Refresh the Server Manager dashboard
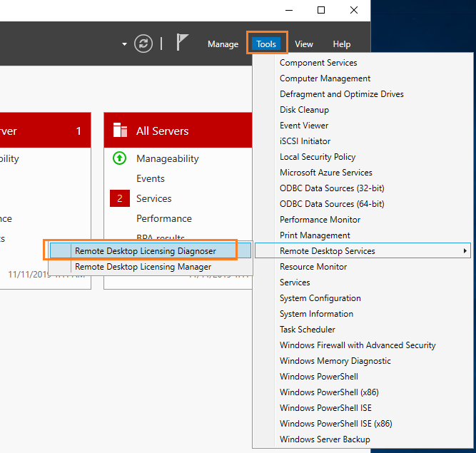 (143, 44)
